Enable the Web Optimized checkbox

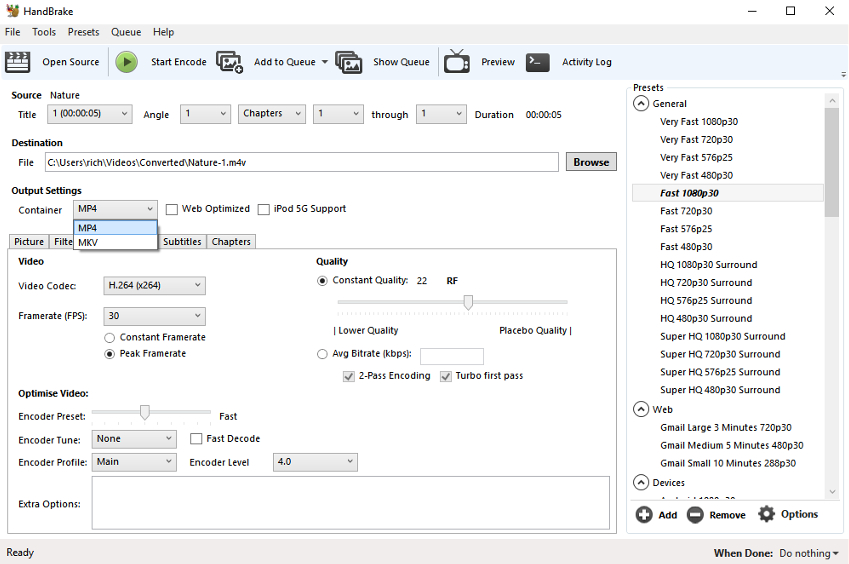coord(172,209)
